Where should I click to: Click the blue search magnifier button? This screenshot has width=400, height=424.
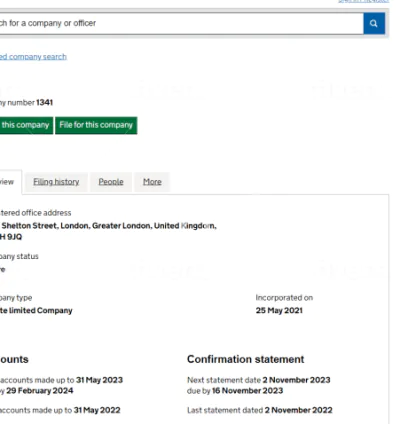[x=374, y=23]
